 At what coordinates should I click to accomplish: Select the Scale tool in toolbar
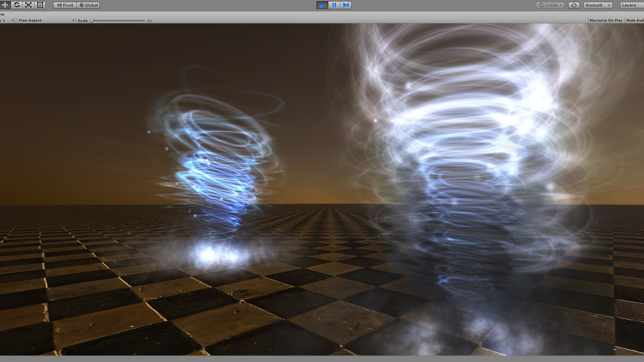pyautogui.click(x=28, y=5)
